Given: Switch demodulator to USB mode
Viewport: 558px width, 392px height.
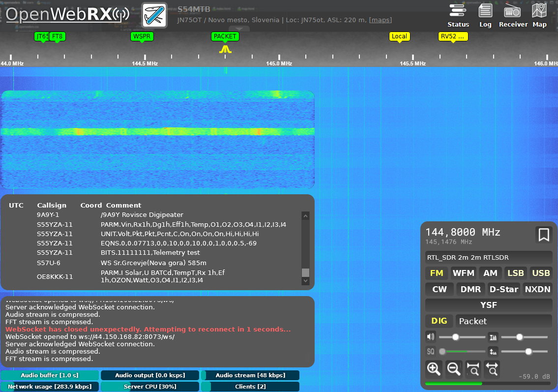Looking at the screenshot, I should click(541, 273).
